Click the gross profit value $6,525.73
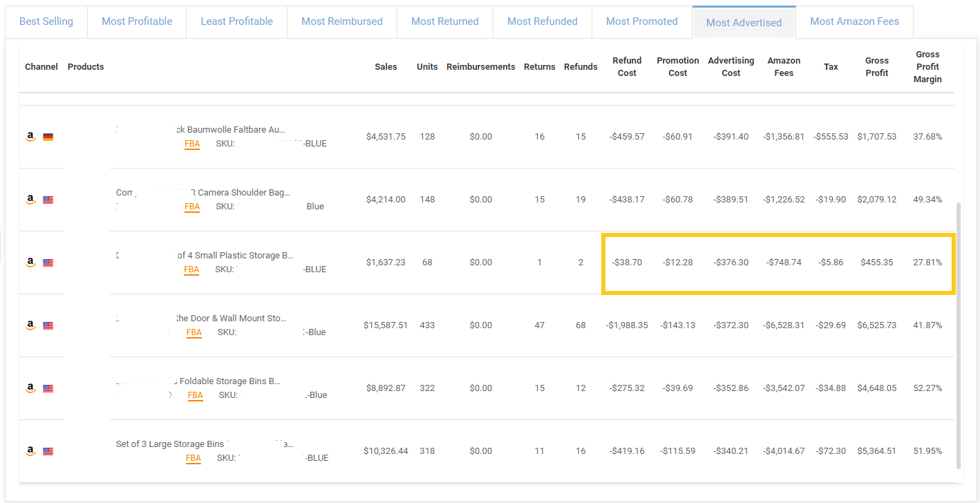 (x=877, y=325)
